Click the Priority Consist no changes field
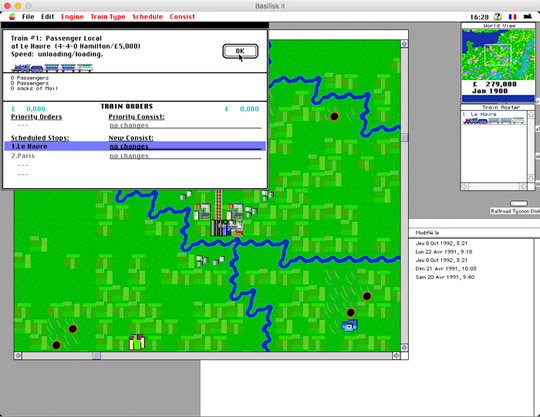This screenshot has width=540, height=417. click(185, 125)
